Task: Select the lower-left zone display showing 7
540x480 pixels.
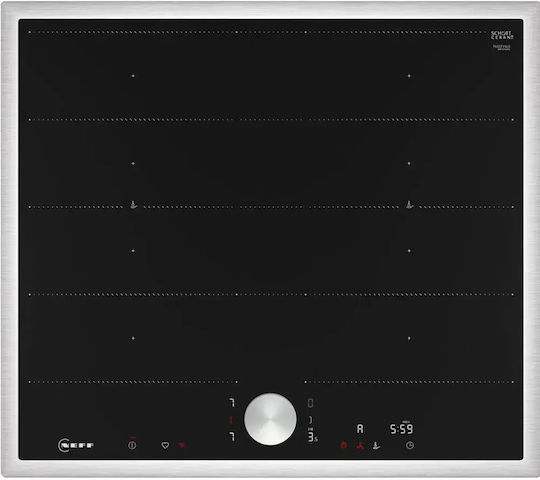Action: point(232,437)
